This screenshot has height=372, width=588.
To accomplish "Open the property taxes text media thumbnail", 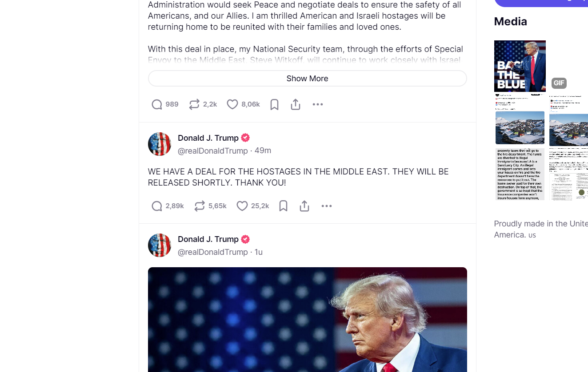I will pyautogui.click(x=520, y=174).
